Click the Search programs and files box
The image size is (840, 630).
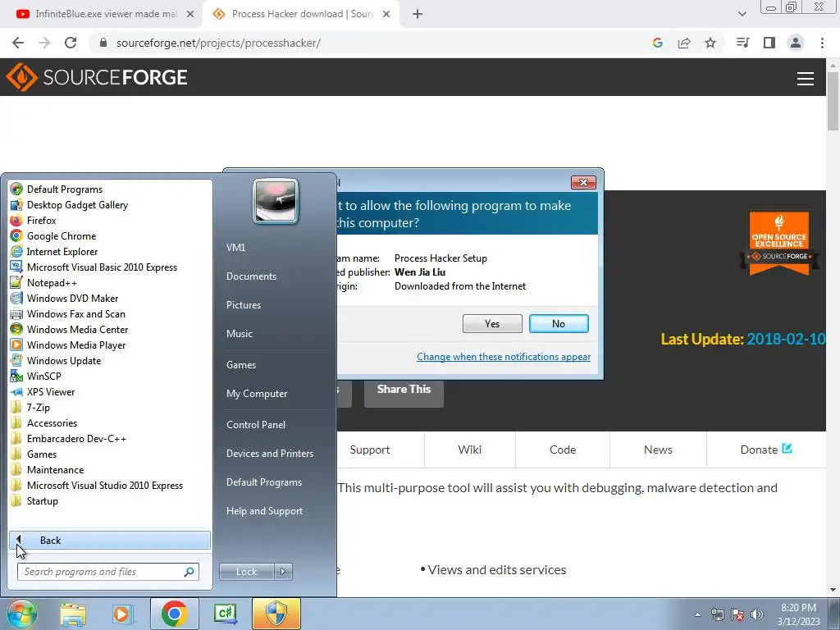(x=107, y=572)
